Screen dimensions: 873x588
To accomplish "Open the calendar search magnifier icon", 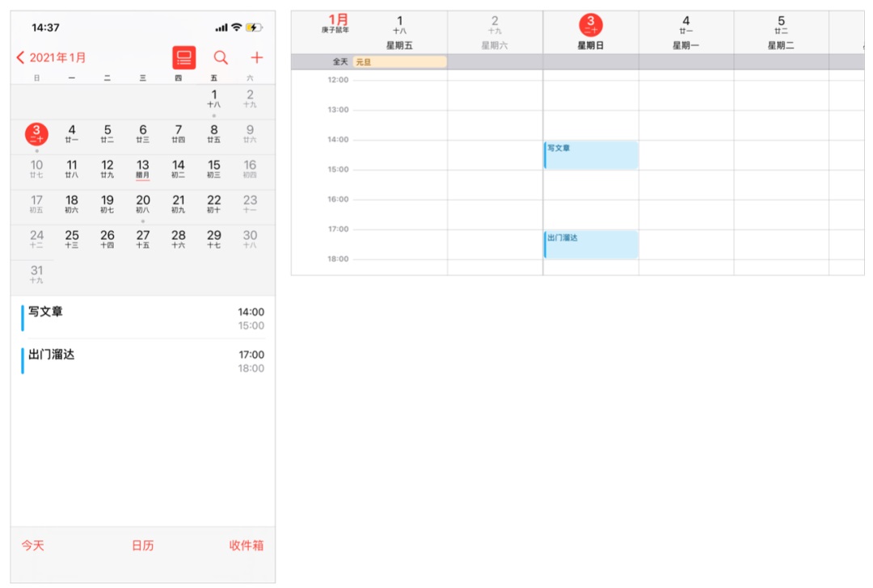I will 220,57.
